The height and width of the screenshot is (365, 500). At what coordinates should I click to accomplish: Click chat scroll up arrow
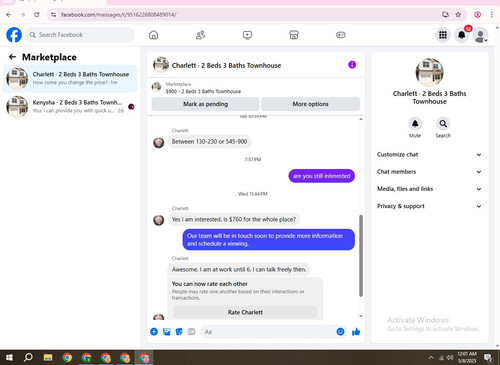click(361, 119)
